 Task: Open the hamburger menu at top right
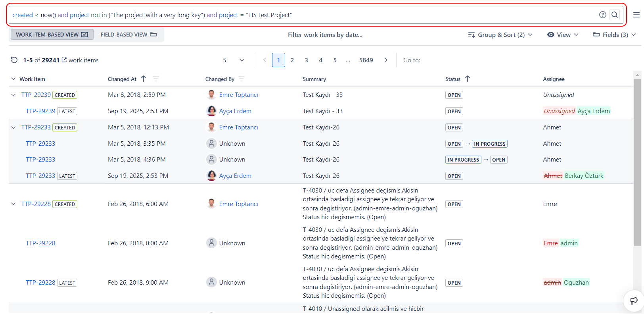click(x=636, y=15)
